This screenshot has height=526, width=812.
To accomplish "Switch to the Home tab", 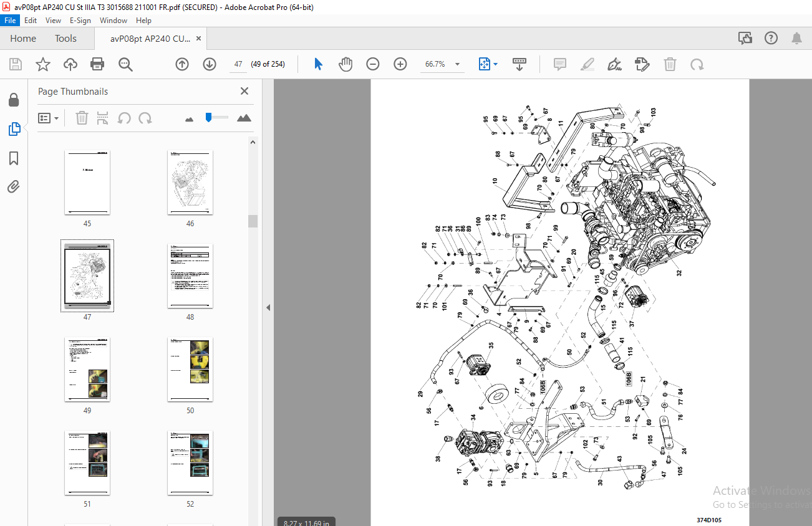I will point(23,39).
